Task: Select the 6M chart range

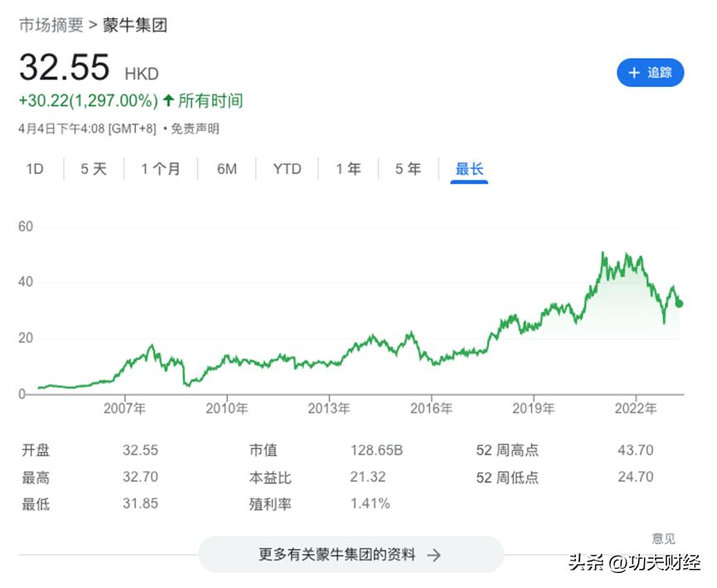Action: pos(225,168)
